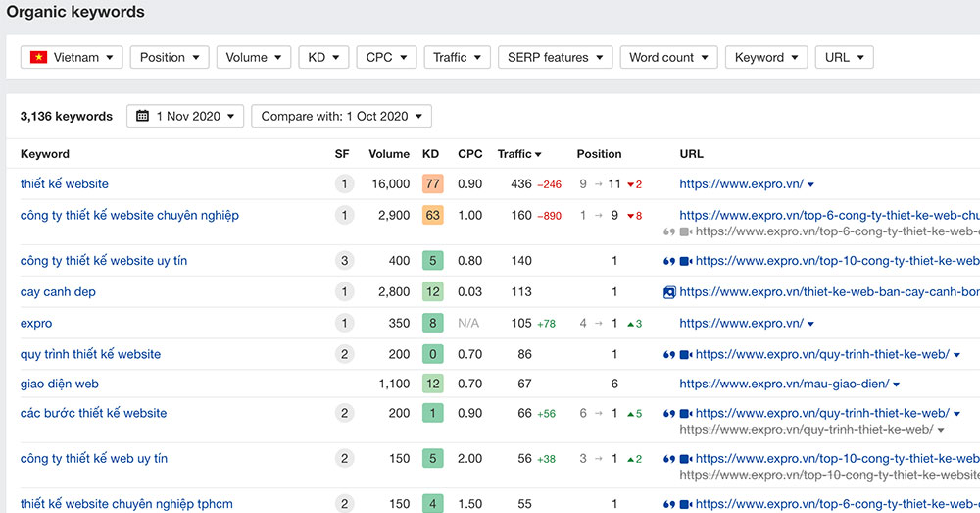Click featured snippet quote icon in 'công ty thiết kế website uy tín' row
Viewport: 980px width, 513px height.
[x=668, y=261]
